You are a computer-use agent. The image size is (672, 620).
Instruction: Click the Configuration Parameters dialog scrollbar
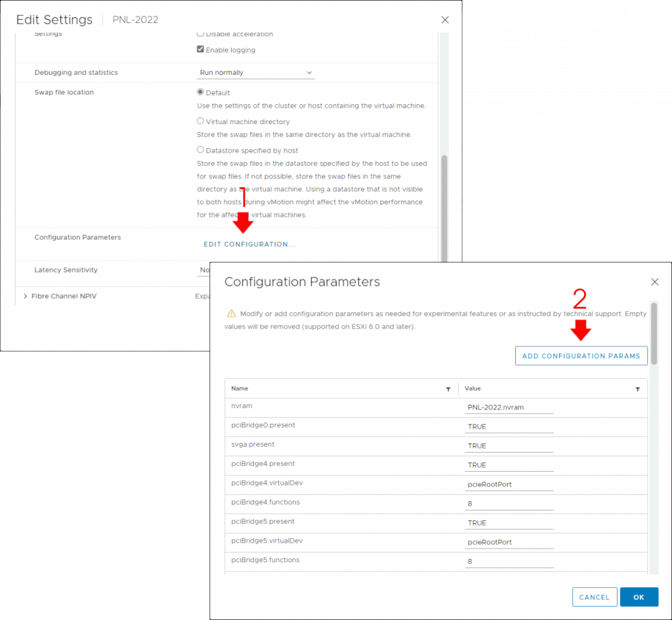[654, 335]
